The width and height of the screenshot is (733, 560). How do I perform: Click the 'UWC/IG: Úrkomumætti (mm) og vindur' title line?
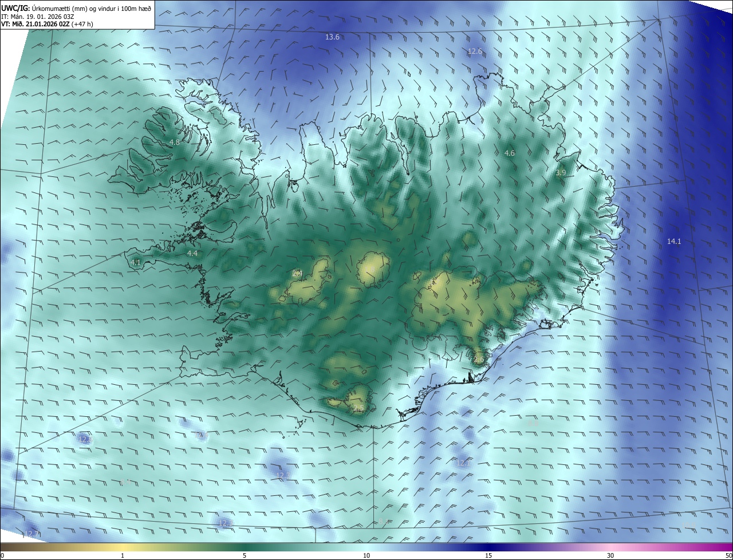click(x=76, y=7)
